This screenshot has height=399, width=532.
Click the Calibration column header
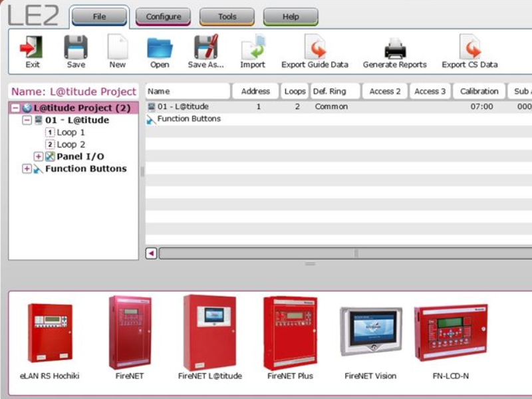[479, 91]
